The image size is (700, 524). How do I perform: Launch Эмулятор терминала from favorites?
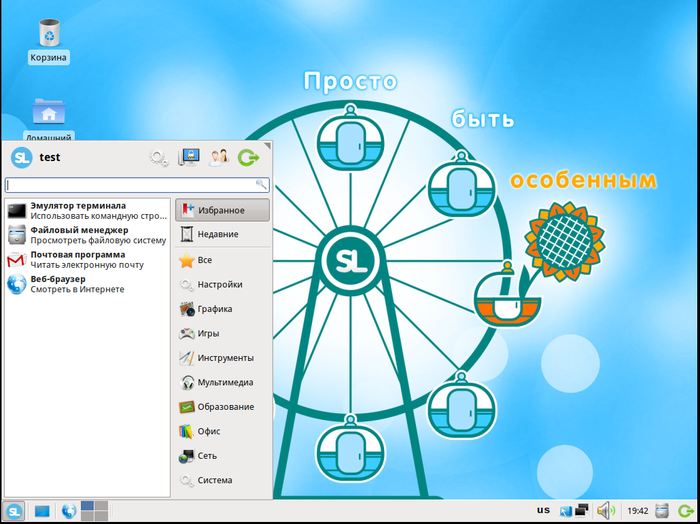point(85,210)
